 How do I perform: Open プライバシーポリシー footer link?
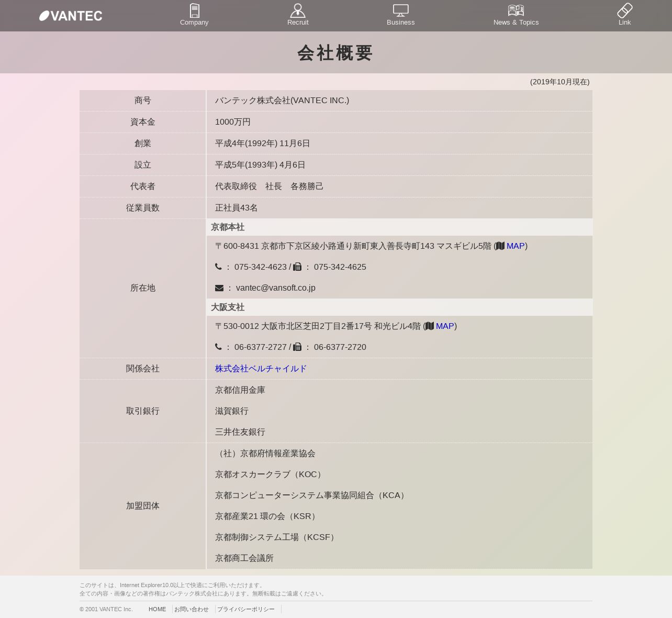pyautogui.click(x=246, y=609)
